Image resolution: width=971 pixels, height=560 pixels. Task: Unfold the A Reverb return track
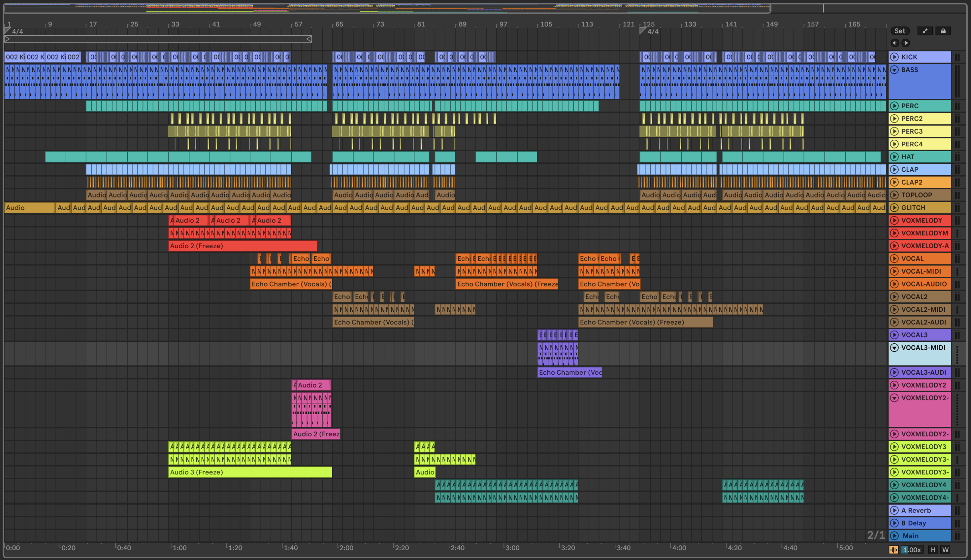coord(895,510)
